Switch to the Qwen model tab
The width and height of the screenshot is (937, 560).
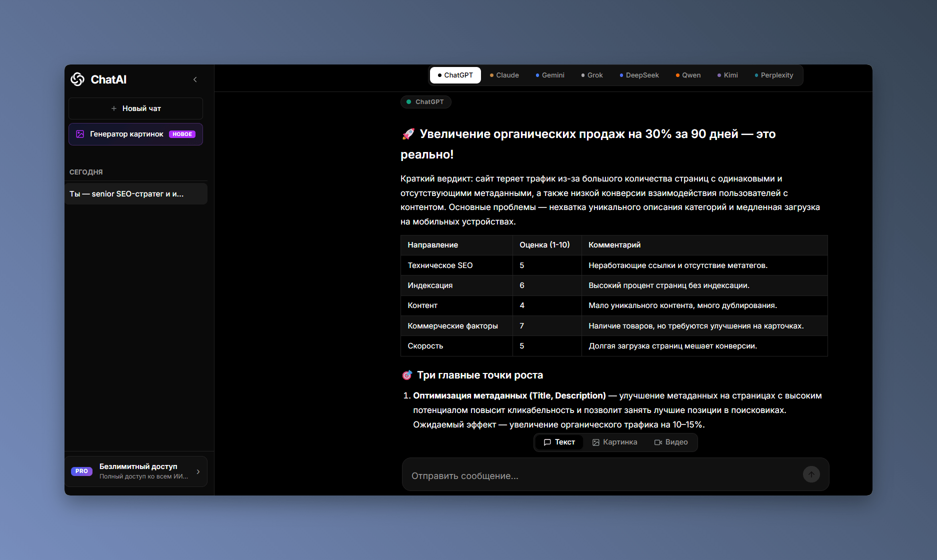coord(688,75)
